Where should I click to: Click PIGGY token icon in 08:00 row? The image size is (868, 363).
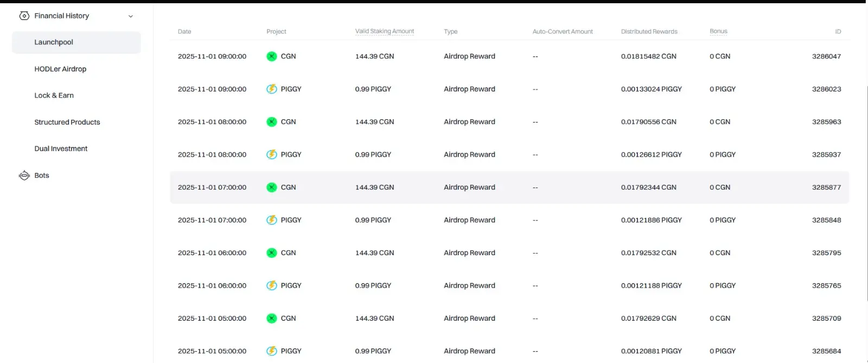(272, 154)
